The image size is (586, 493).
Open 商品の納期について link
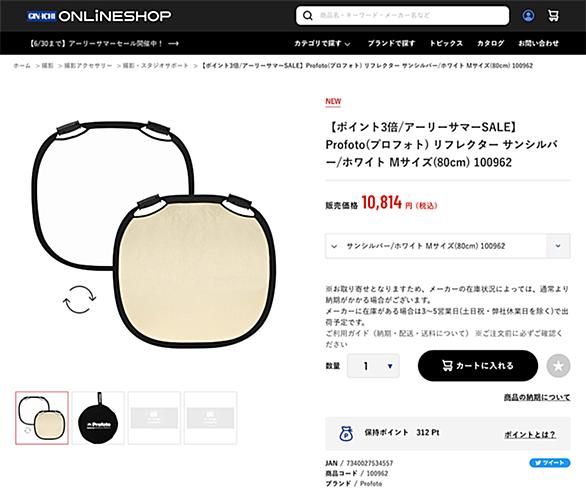(x=537, y=397)
